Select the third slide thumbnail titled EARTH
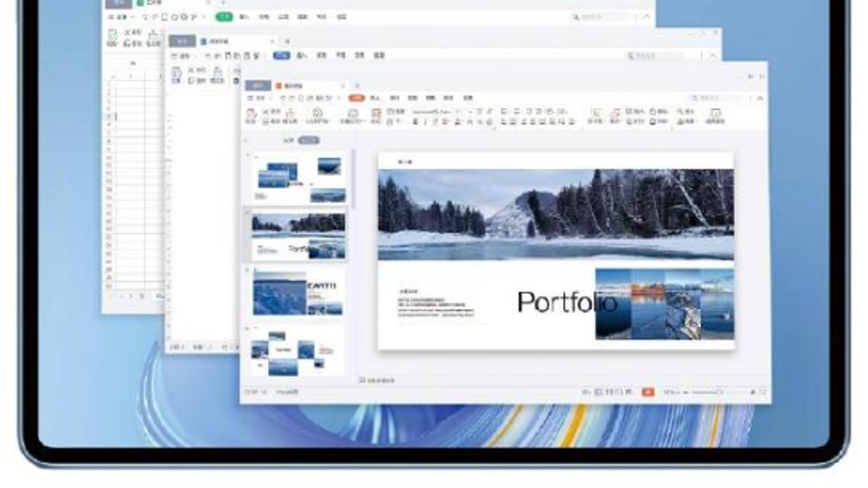868x488 pixels. point(298,293)
